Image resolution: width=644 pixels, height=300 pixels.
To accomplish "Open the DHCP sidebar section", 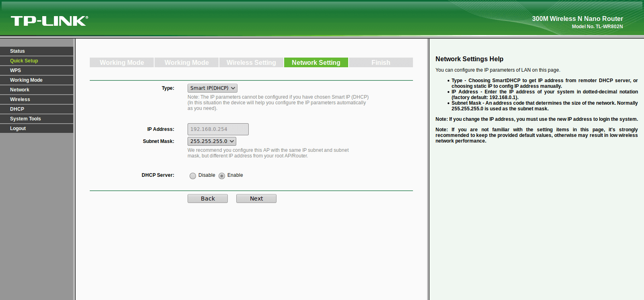I will (x=37, y=109).
